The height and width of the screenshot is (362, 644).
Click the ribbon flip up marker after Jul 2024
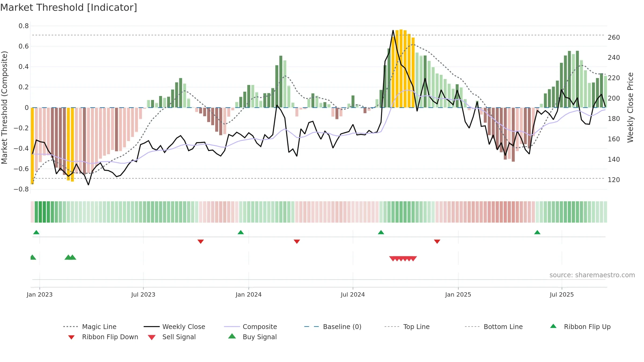click(x=381, y=232)
